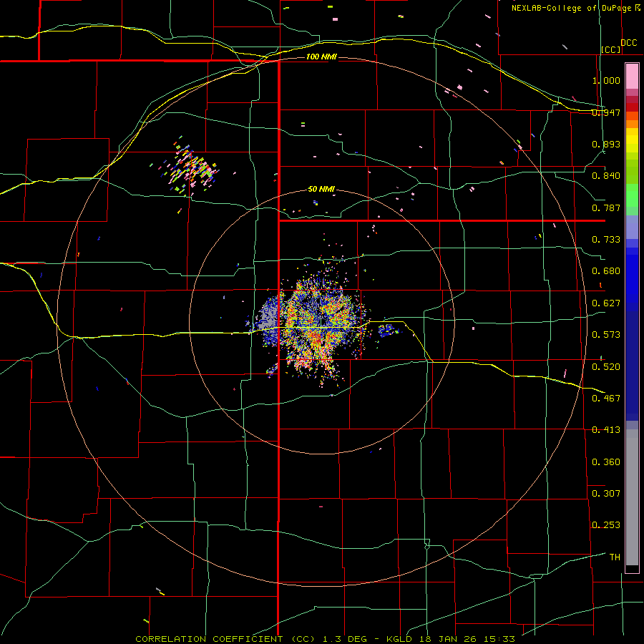Click the 0.947 color scale value

point(606,112)
